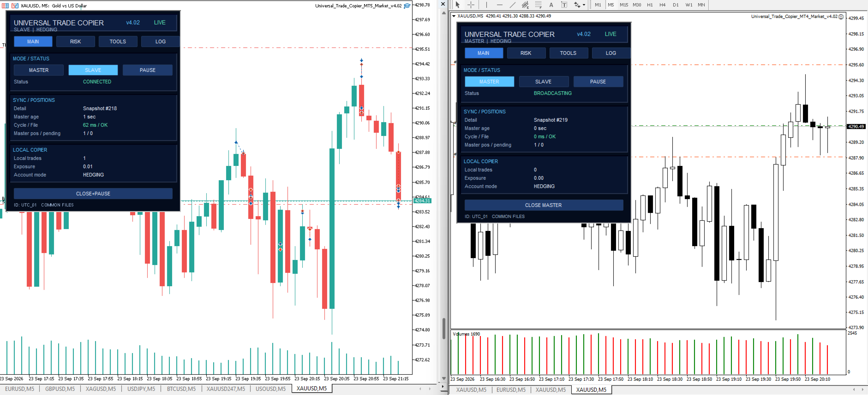
Task: Open the RISK tab in master copier
Action: tap(526, 53)
